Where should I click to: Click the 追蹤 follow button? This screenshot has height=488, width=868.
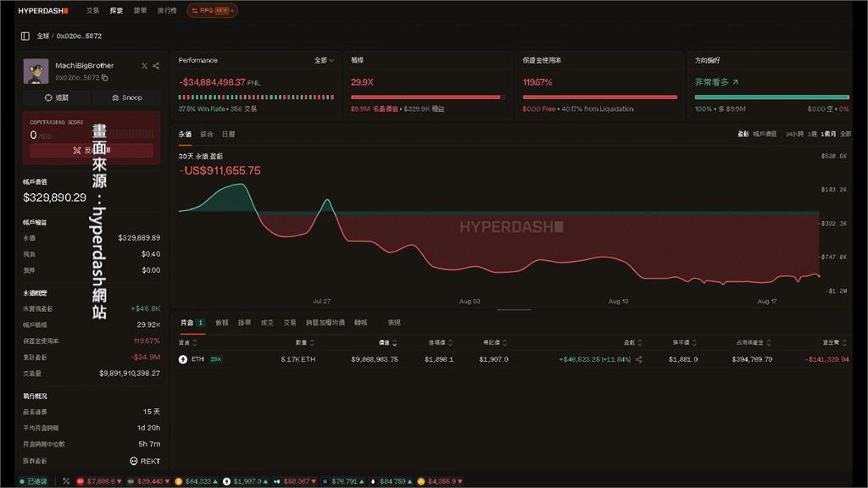[57, 97]
